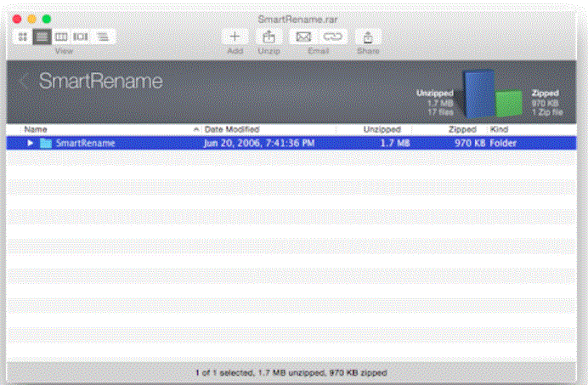Sort by Date Modified column
The height and width of the screenshot is (391, 588).
[232, 129]
